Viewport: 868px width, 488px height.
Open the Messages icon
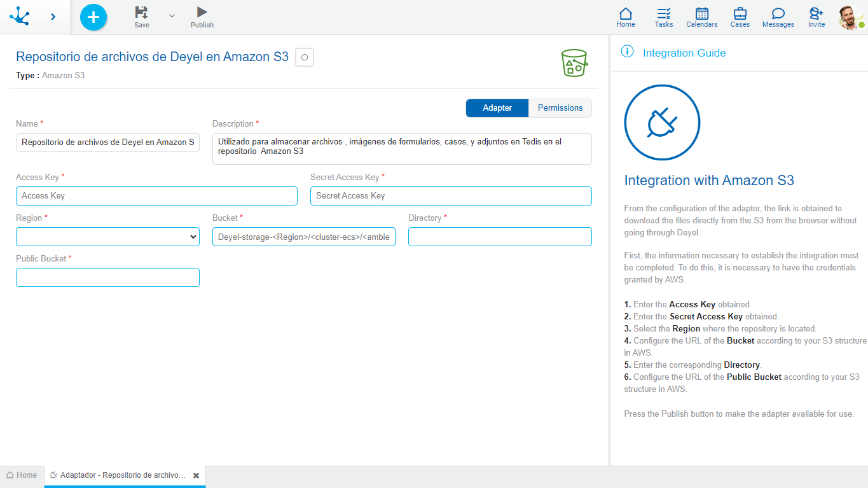click(x=778, y=14)
